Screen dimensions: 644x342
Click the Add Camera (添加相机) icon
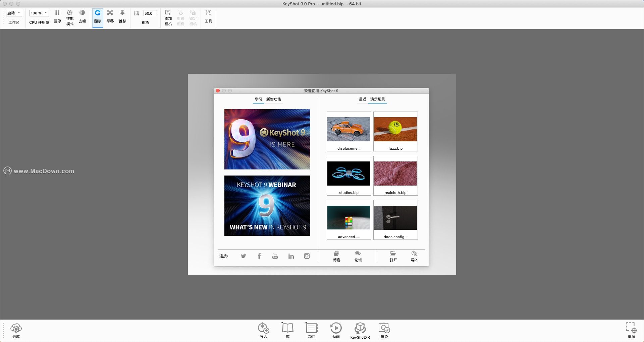pyautogui.click(x=168, y=17)
